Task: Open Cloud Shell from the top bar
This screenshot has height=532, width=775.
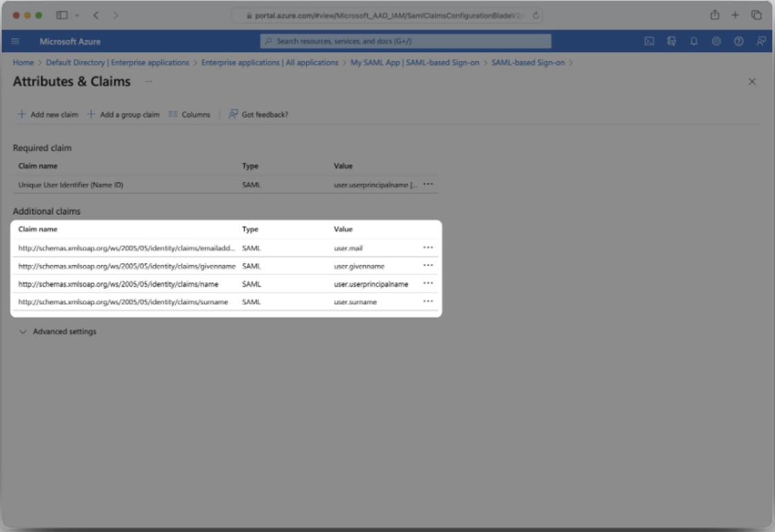Action: (649, 41)
